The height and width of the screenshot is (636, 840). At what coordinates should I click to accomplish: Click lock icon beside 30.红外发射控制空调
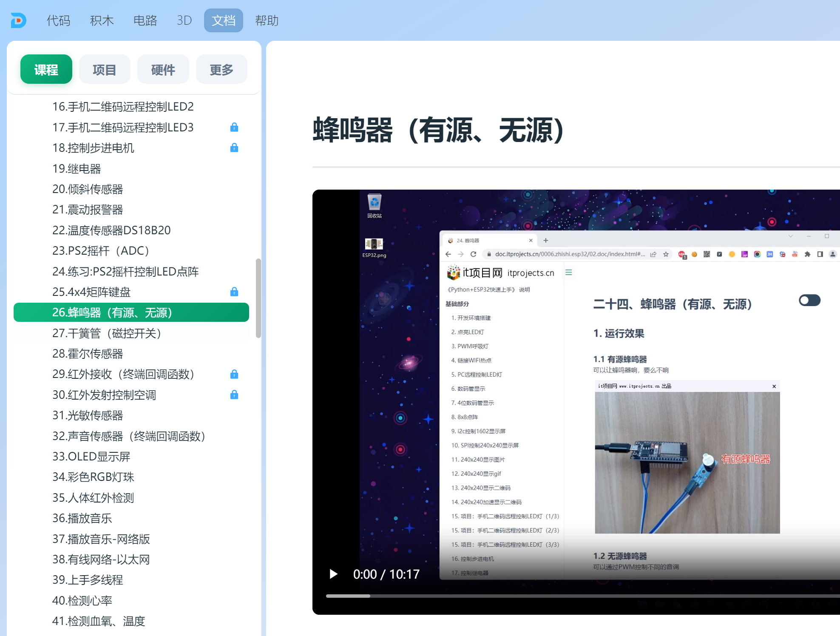[234, 395]
